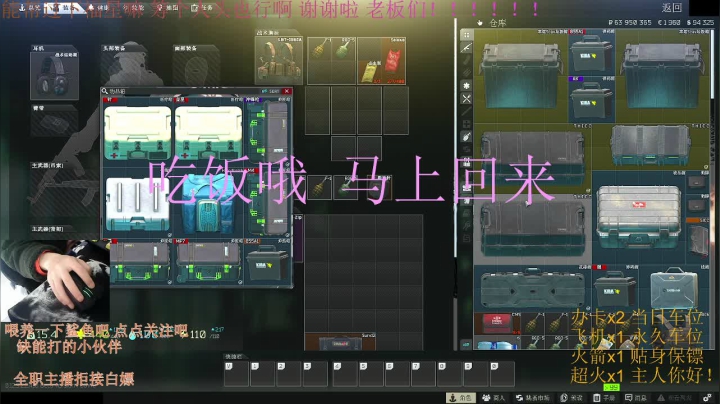Select the Gear tab in top bar
This screenshot has width=720, height=404.
[x=66, y=7]
